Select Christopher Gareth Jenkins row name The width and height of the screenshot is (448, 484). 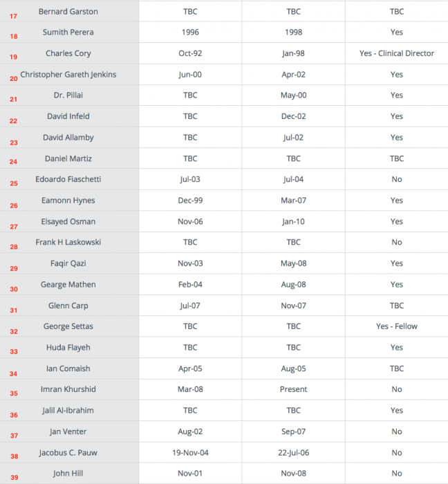click(x=68, y=75)
